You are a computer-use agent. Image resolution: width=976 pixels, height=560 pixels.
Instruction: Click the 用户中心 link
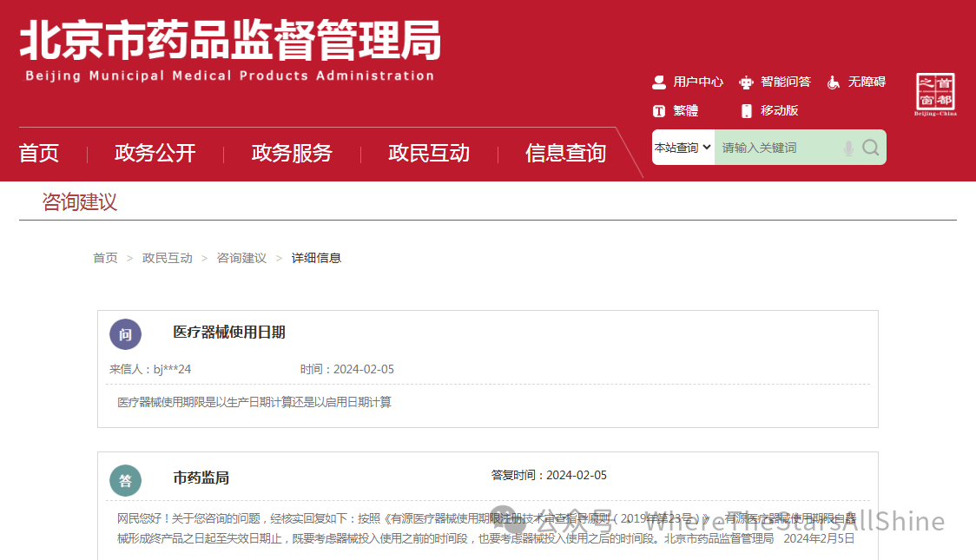click(x=698, y=82)
